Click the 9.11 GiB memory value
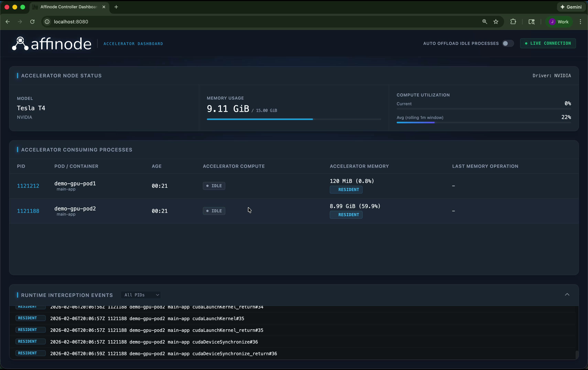The height and width of the screenshot is (370, 588). (228, 109)
